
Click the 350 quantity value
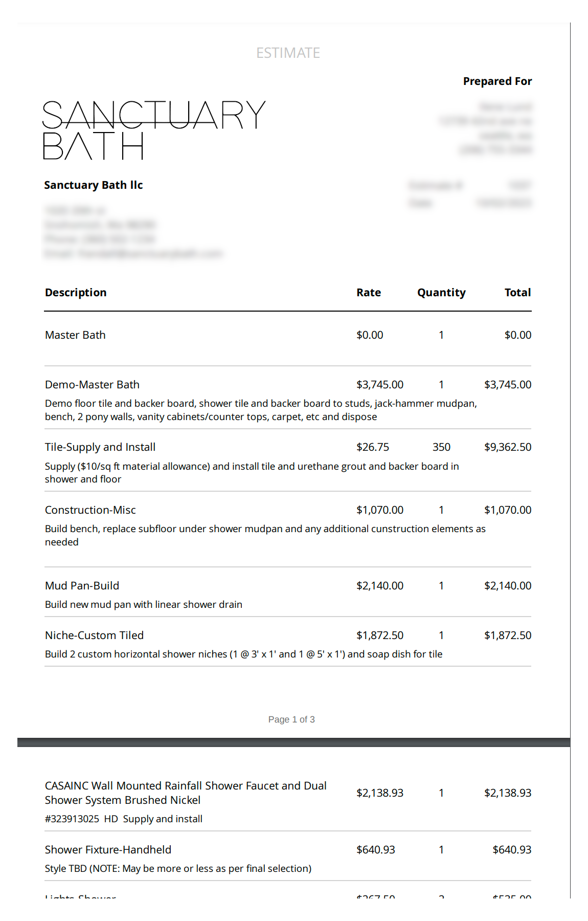[441, 447]
